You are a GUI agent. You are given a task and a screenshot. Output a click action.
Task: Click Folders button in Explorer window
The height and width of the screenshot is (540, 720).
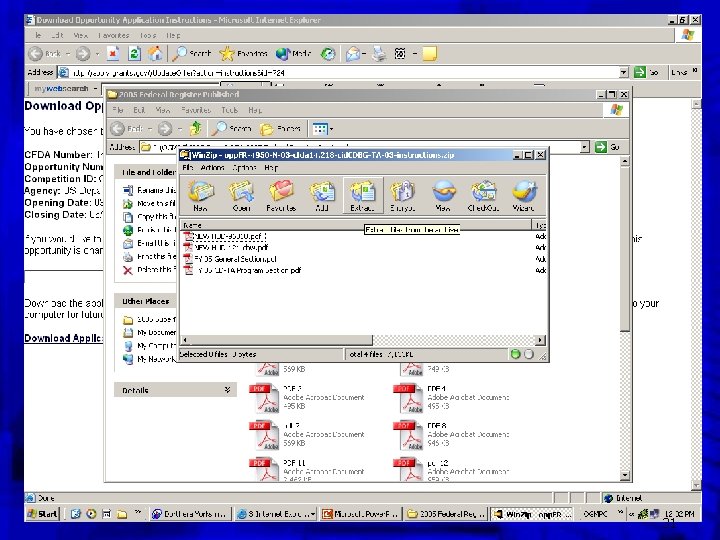click(x=281, y=129)
